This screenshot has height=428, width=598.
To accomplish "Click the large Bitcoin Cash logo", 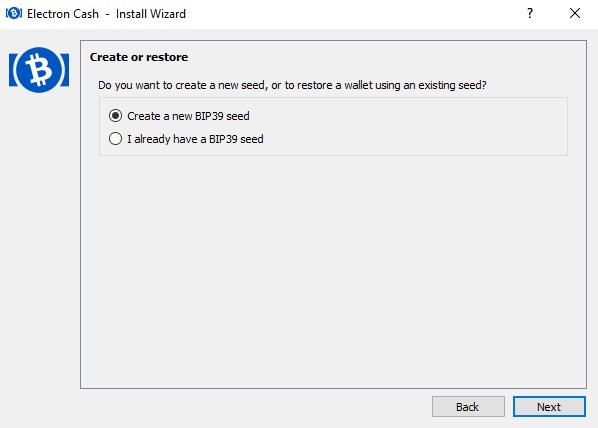I will 39,70.
